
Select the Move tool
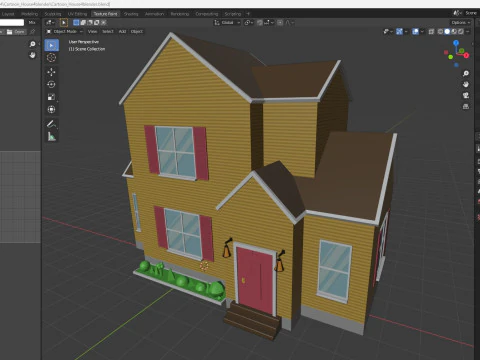(x=51, y=72)
